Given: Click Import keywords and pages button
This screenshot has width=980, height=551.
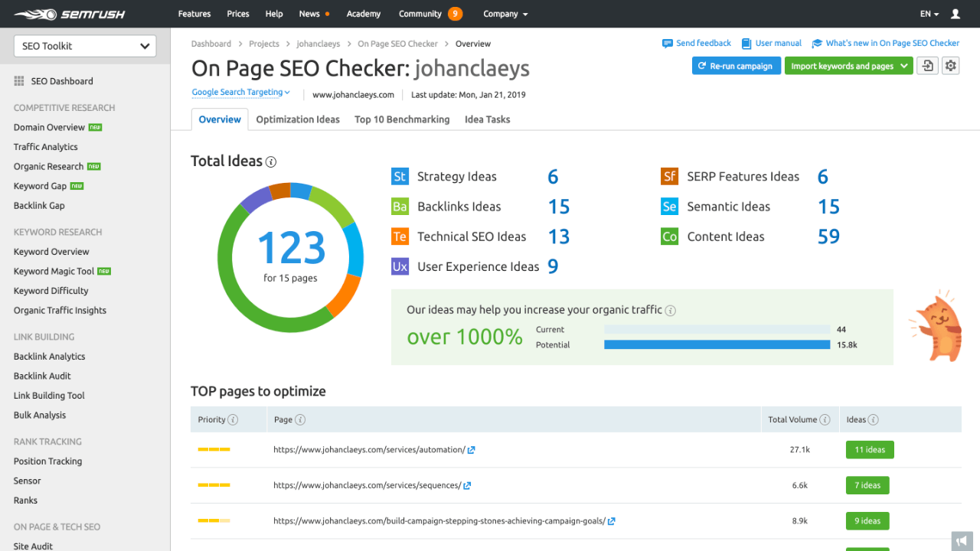Looking at the screenshot, I should tap(842, 66).
